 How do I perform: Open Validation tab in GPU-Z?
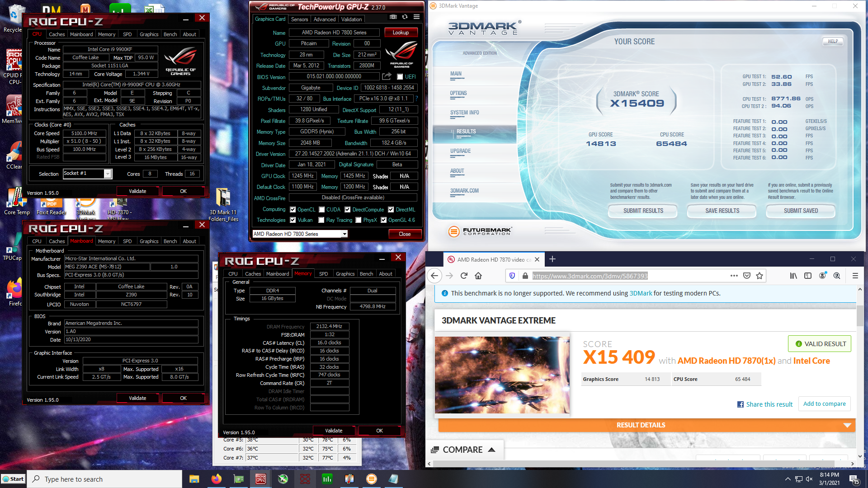[351, 19]
